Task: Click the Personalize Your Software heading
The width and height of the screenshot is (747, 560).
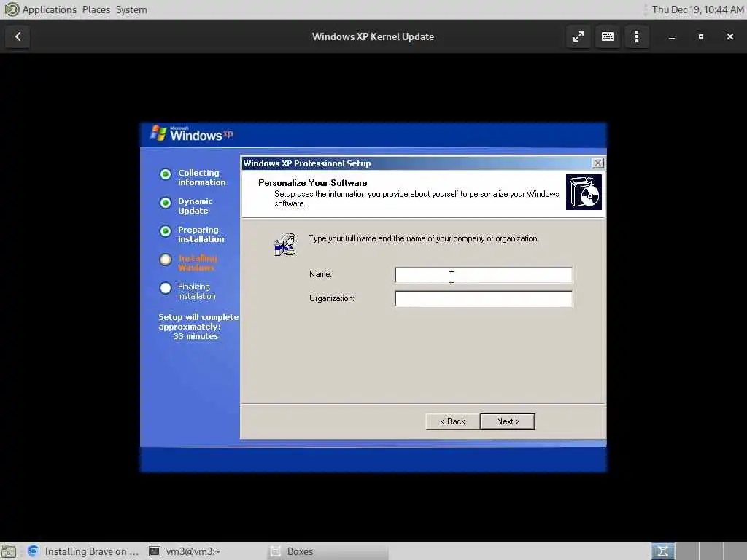Action: coord(312,183)
